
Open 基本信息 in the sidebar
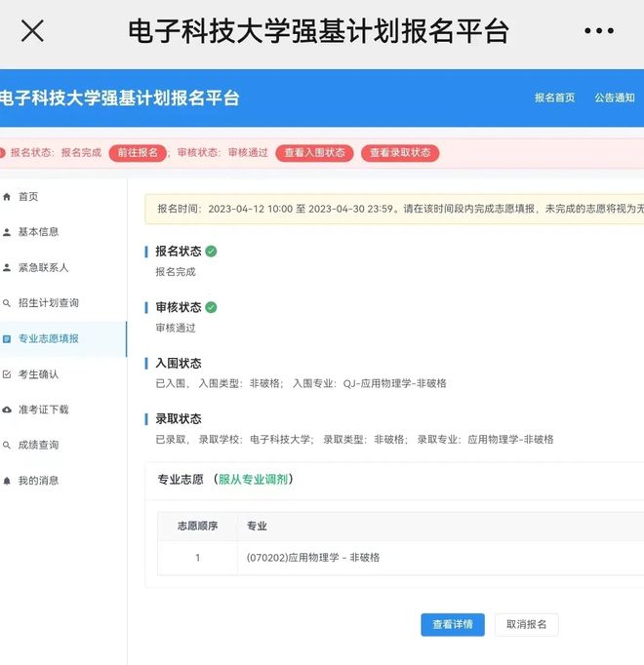[38, 232]
